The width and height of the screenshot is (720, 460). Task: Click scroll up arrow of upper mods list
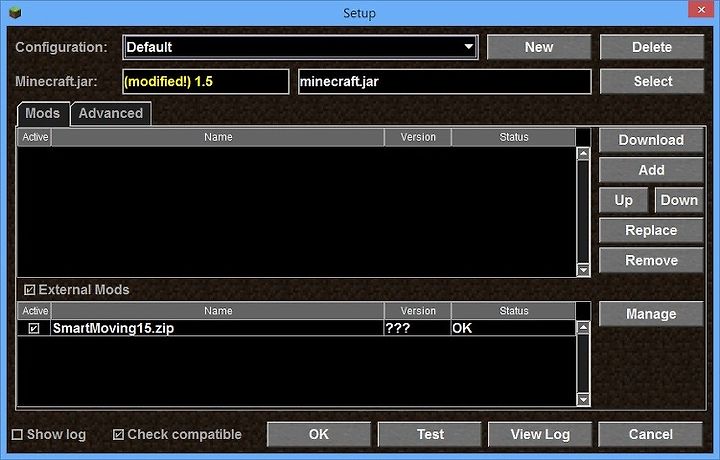583,153
